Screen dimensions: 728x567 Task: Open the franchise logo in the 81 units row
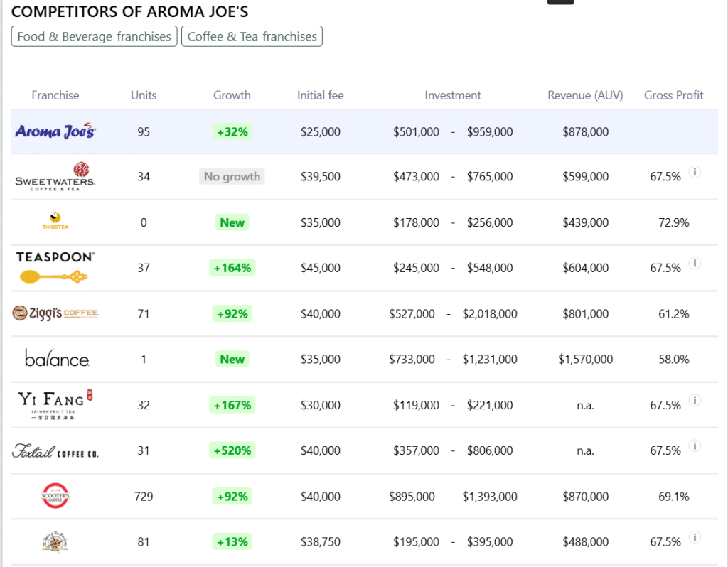coord(55,541)
